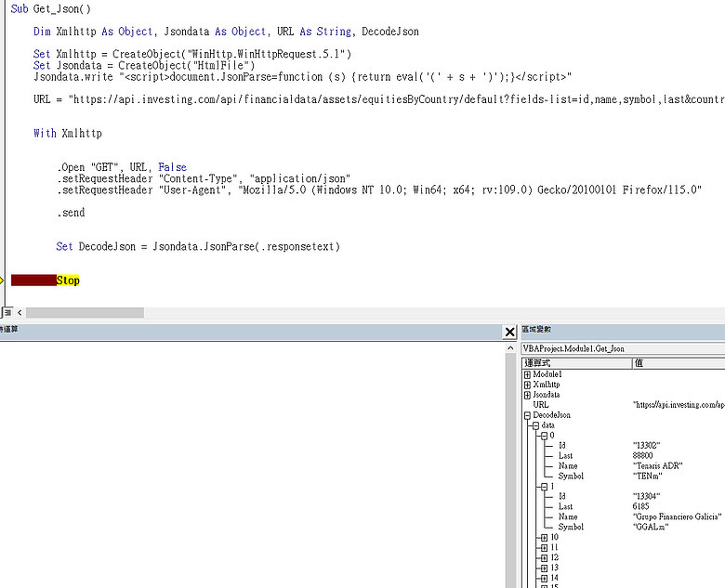Screen dimensions: 725x588
Task: Expand item 14 in the data list
Action: [544, 579]
